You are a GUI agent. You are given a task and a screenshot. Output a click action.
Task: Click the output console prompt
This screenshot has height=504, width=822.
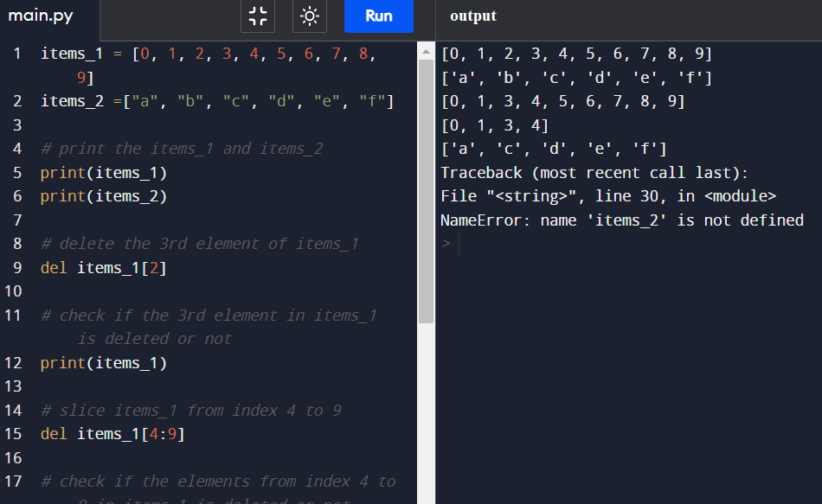click(446, 243)
